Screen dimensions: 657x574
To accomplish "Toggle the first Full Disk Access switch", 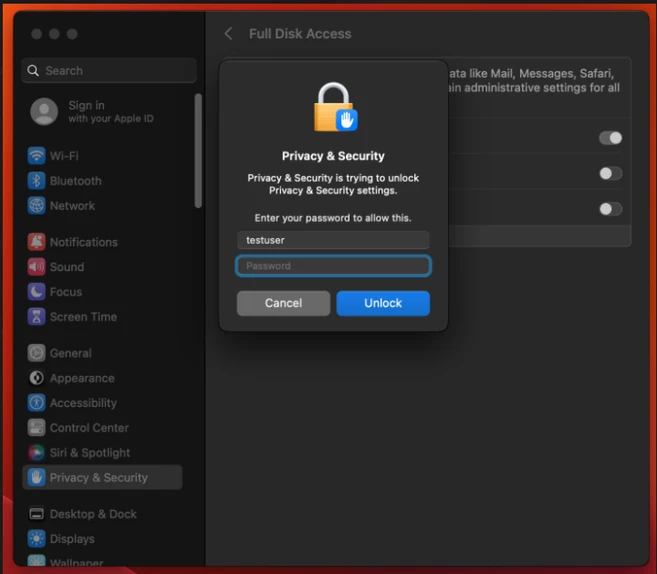I will 610,138.
